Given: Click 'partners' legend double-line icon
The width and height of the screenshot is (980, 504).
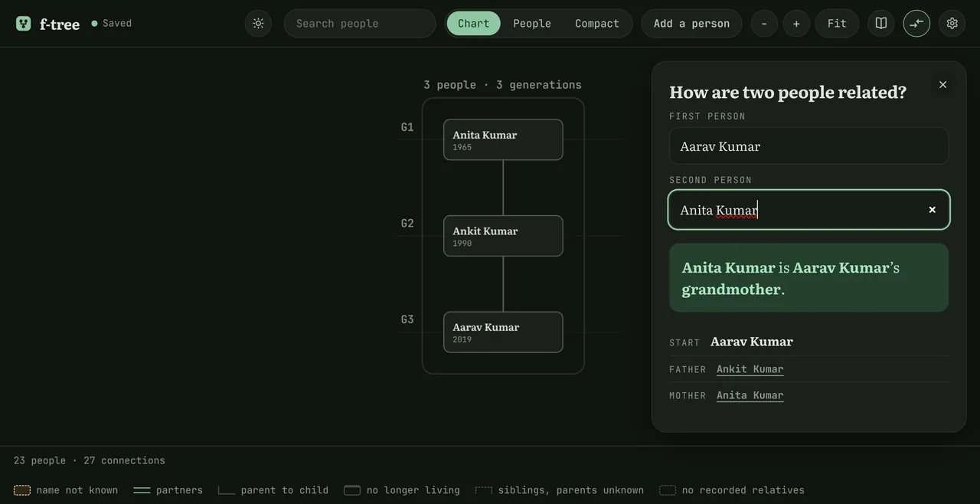Looking at the screenshot, I should click(142, 490).
